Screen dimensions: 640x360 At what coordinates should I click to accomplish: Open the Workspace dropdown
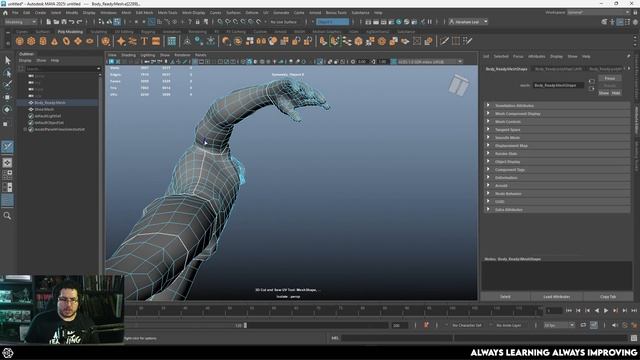pos(599,13)
